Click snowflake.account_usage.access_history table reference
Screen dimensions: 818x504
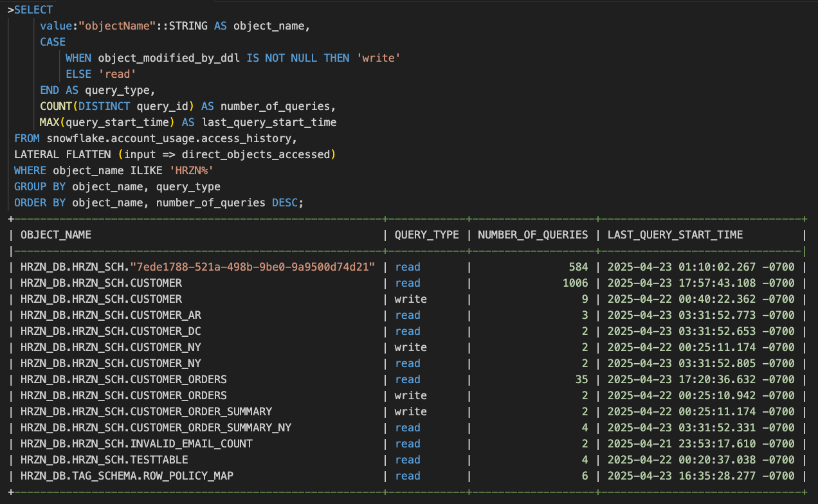pos(170,138)
